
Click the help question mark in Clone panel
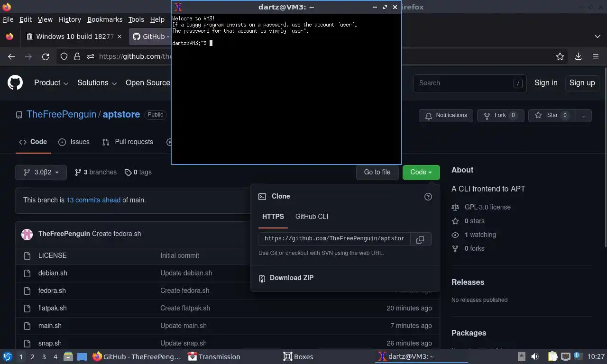coord(428,197)
